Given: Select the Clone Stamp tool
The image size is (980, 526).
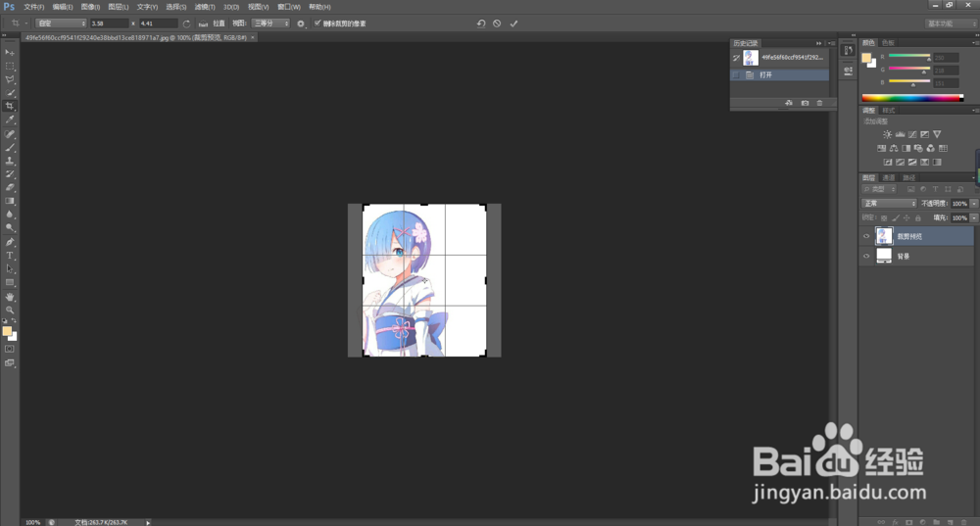Looking at the screenshot, I should pyautogui.click(x=10, y=162).
